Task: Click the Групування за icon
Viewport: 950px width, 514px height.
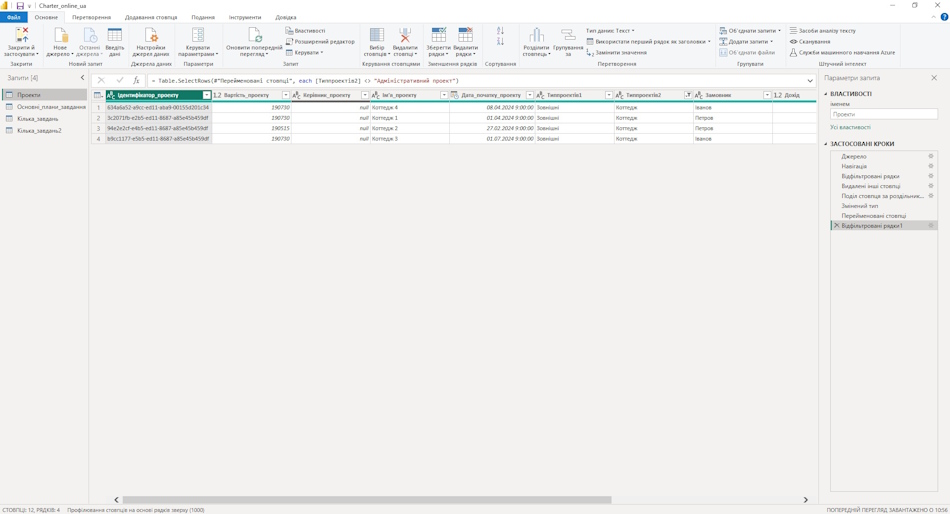Action: [568, 35]
